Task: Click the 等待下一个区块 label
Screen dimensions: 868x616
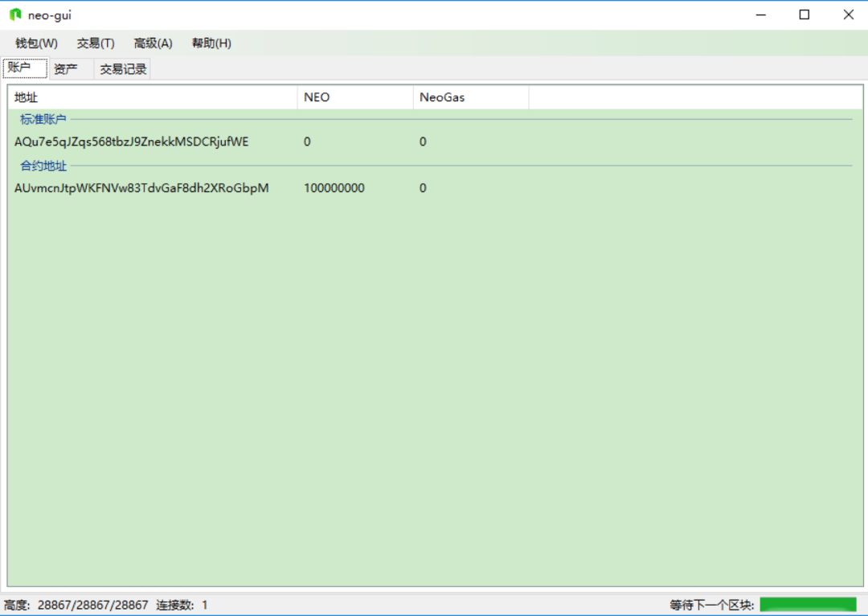Action: pyautogui.click(x=711, y=605)
